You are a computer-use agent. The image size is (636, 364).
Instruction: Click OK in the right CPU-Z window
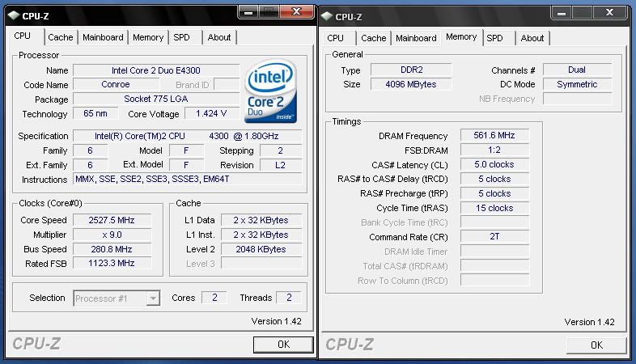click(596, 345)
